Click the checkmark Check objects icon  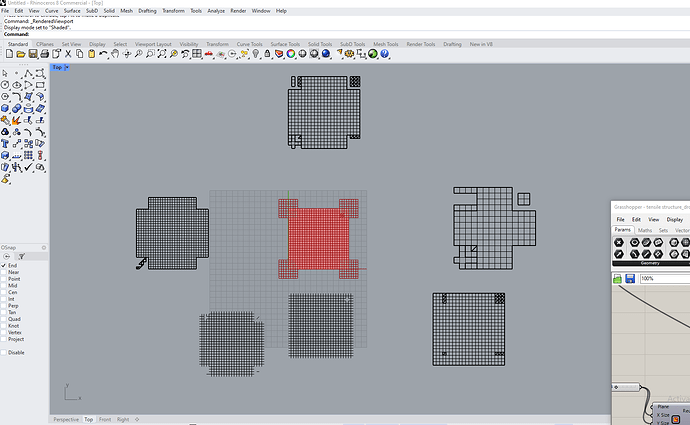point(28,167)
